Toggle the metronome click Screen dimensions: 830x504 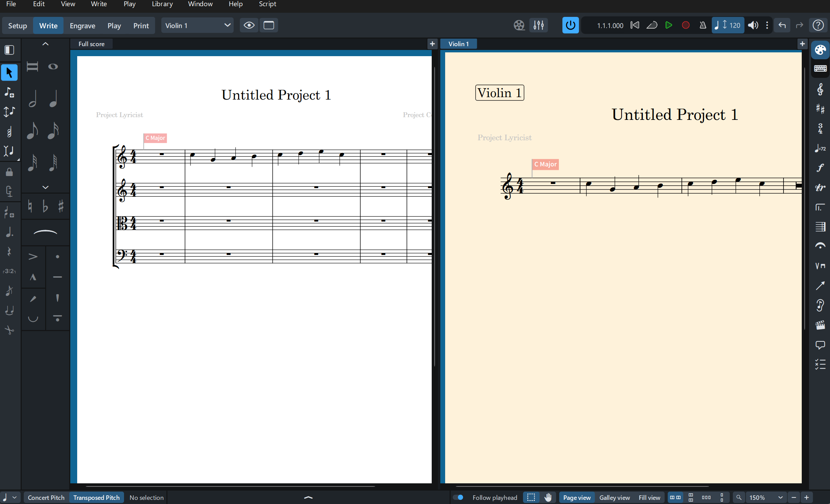coord(703,25)
